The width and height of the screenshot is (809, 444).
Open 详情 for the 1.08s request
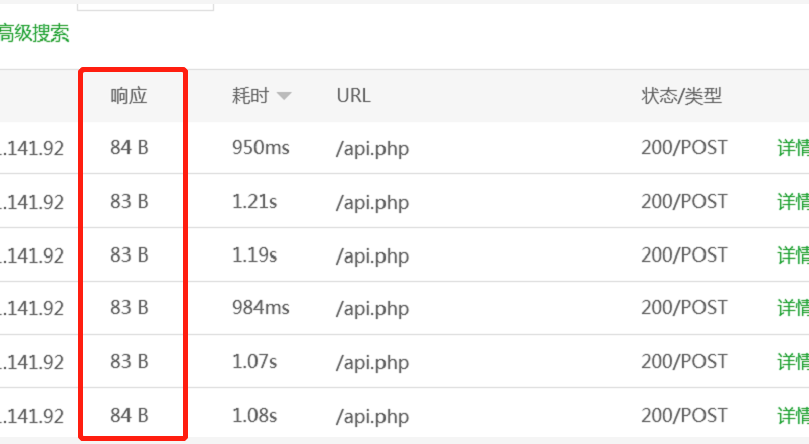793,416
